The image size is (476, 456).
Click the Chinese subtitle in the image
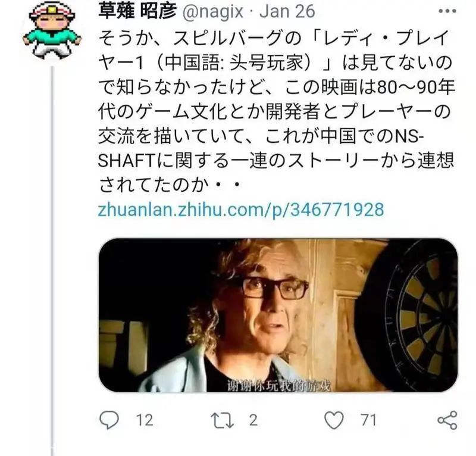[278, 386]
